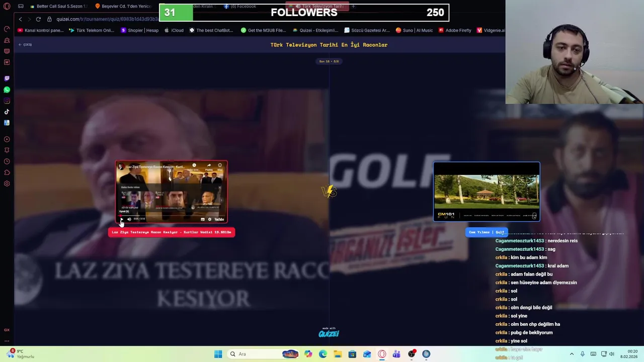Open Opera browser taskbar icon
Viewport: 644px width, 362px height.
382,354
